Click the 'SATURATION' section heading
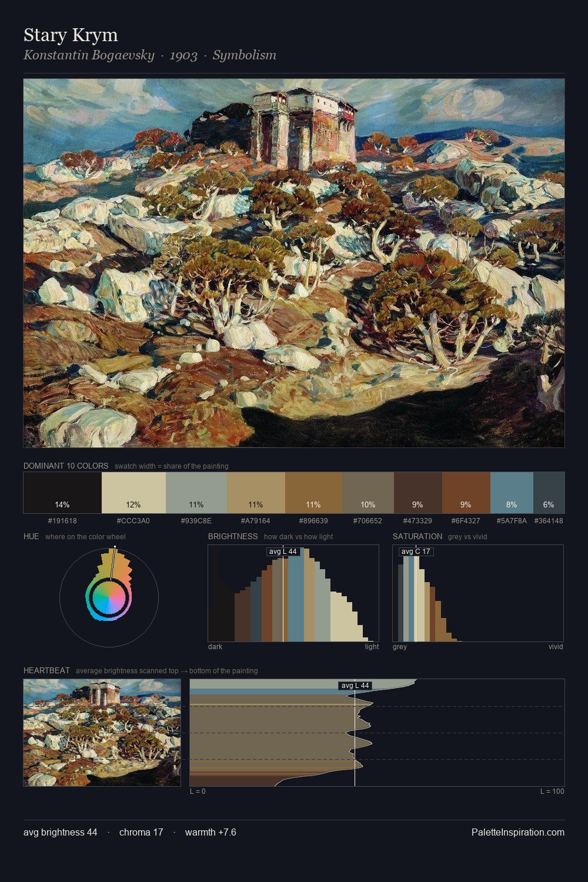588x882 pixels. (417, 536)
